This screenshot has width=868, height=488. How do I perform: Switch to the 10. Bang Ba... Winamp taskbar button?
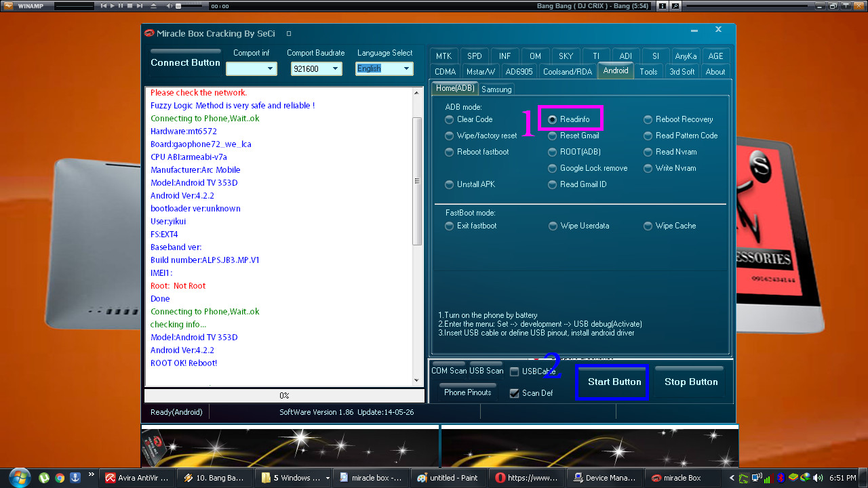coord(216,478)
